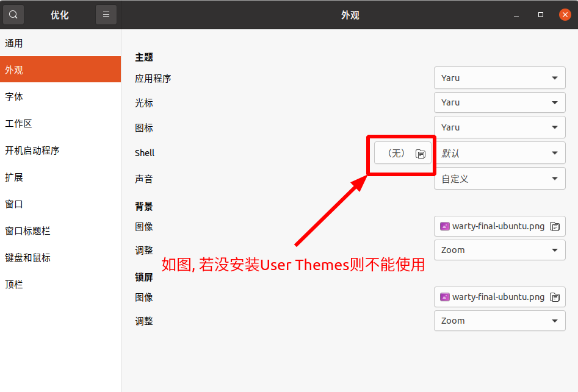Click the background warty-final-ubuntu.png file button

point(499,226)
